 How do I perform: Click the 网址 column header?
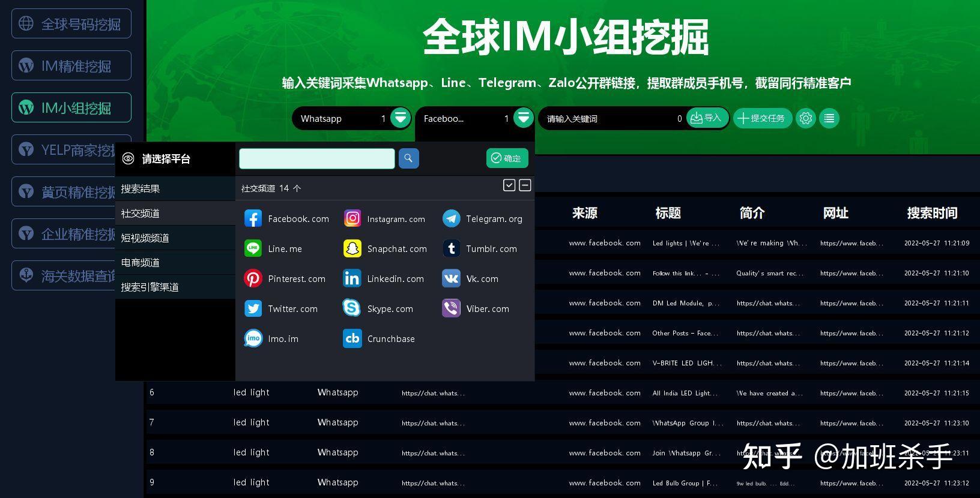point(836,213)
